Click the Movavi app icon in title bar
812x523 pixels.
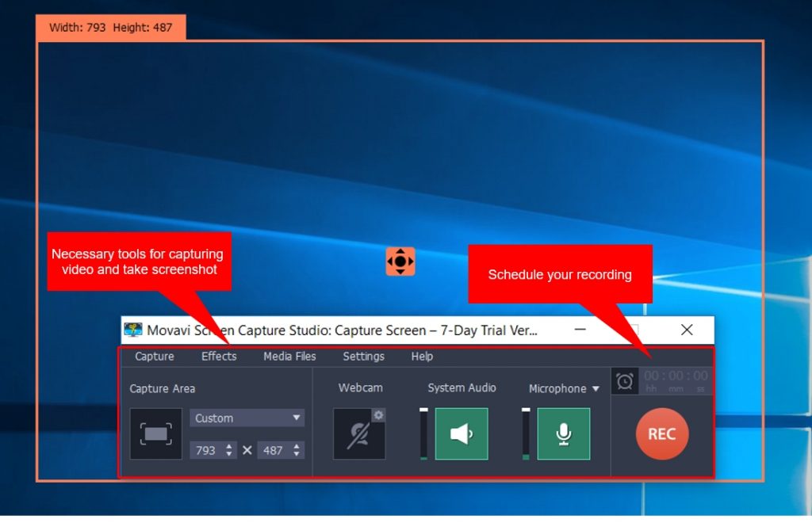click(x=133, y=330)
